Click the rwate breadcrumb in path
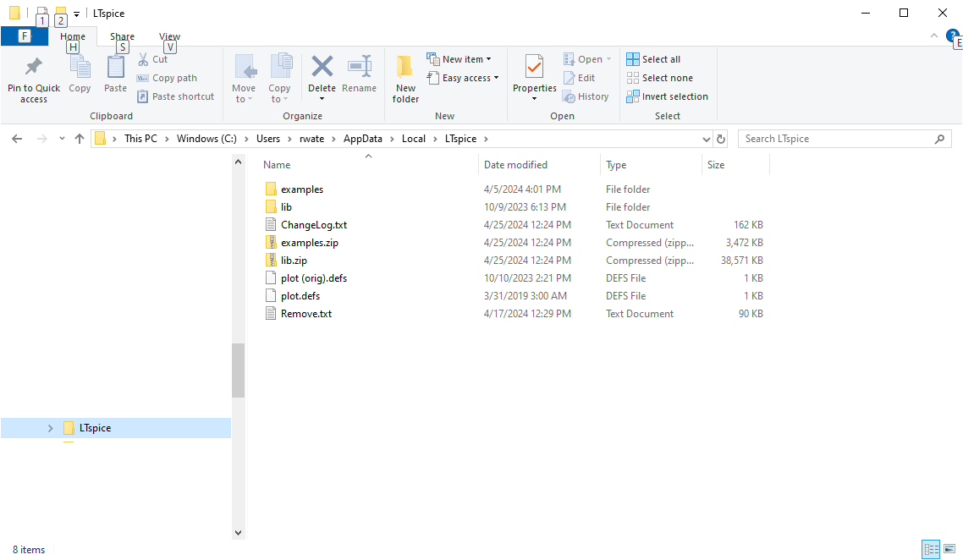The height and width of the screenshot is (560, 963). point(311,139)
